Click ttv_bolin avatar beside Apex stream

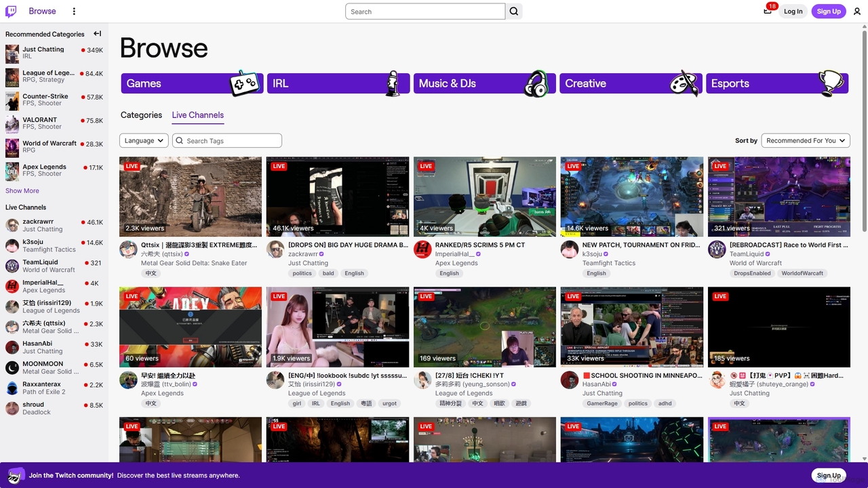coord(128,380)
